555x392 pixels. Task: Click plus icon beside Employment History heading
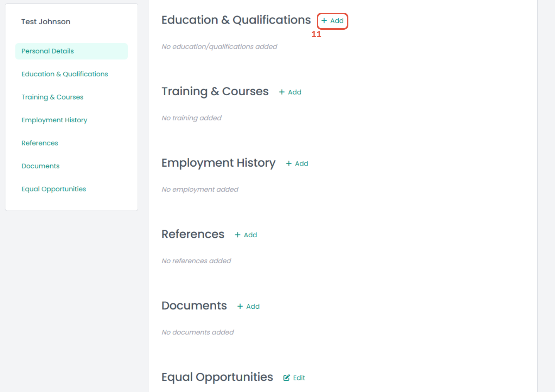click(x=289, y=164)
